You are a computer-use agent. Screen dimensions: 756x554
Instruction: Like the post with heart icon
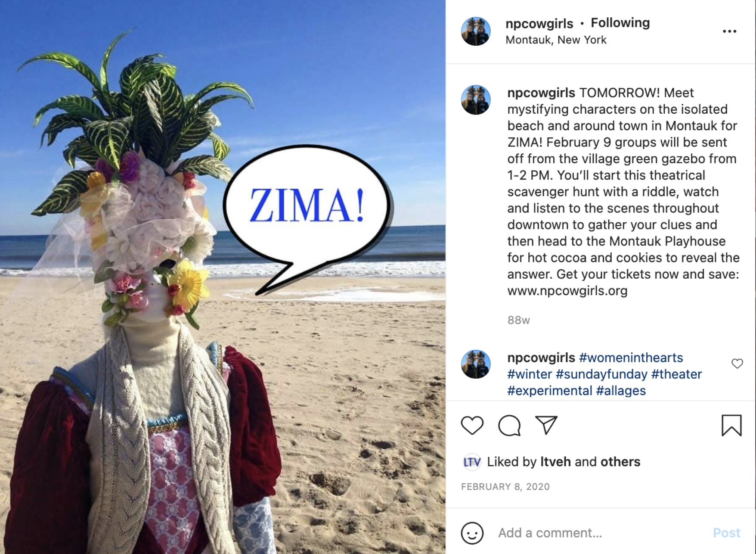click(472, 426)
